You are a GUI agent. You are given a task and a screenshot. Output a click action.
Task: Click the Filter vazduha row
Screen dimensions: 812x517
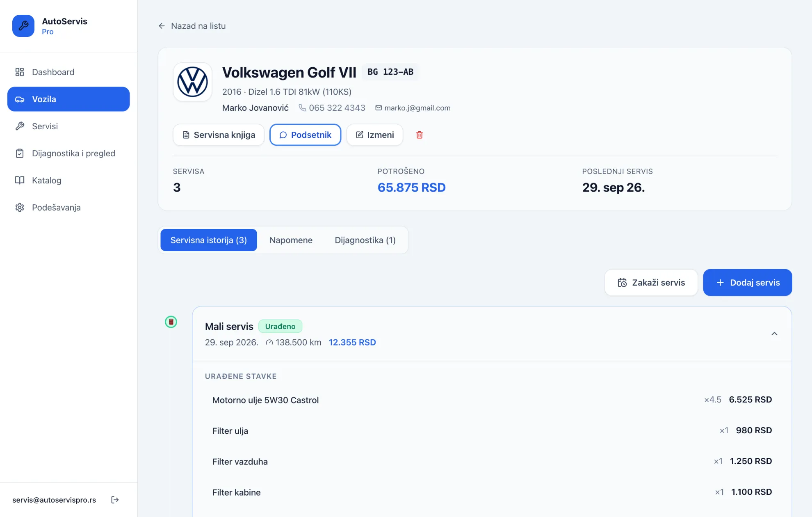[x=492, y=461]
